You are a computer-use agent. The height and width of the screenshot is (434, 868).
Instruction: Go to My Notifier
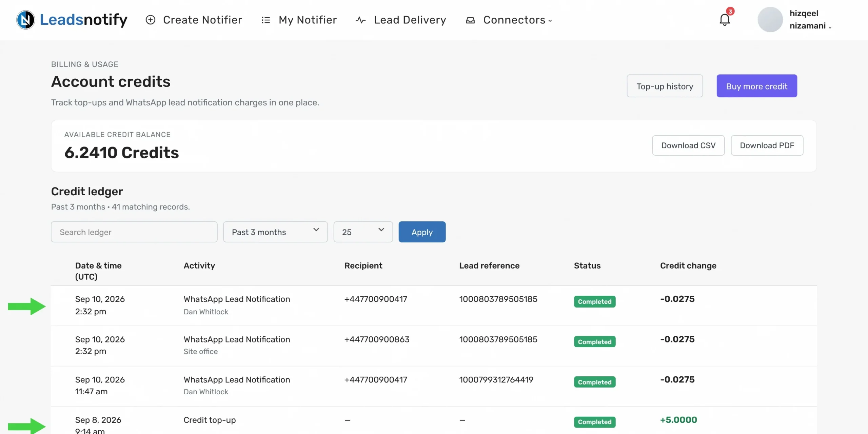coord(308,20)
